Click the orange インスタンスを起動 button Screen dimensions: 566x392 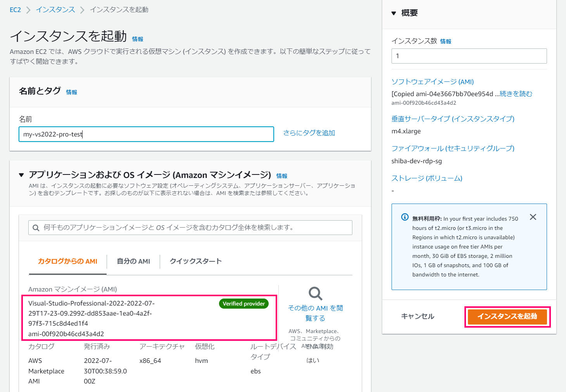507,316
